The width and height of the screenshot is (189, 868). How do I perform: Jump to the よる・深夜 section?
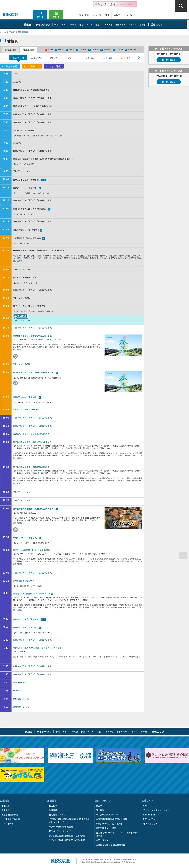click(54, 66)
